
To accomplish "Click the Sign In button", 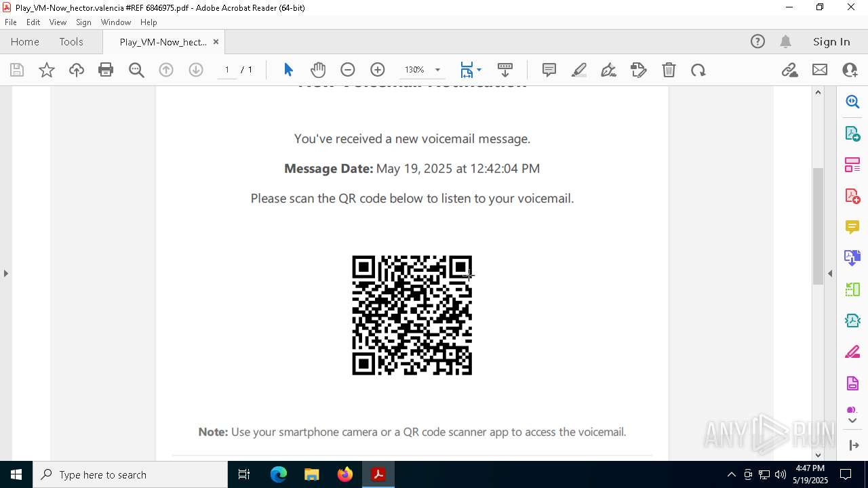I will pos(831,41).
